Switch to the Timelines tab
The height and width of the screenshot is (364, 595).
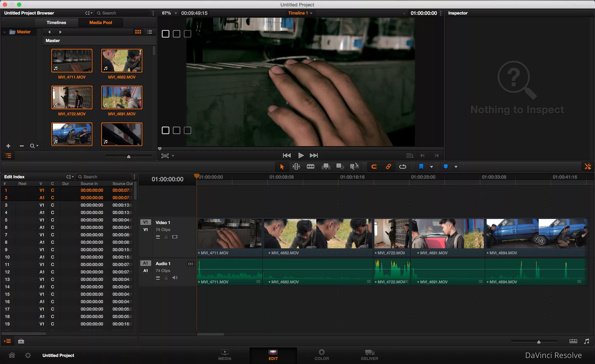56,22
